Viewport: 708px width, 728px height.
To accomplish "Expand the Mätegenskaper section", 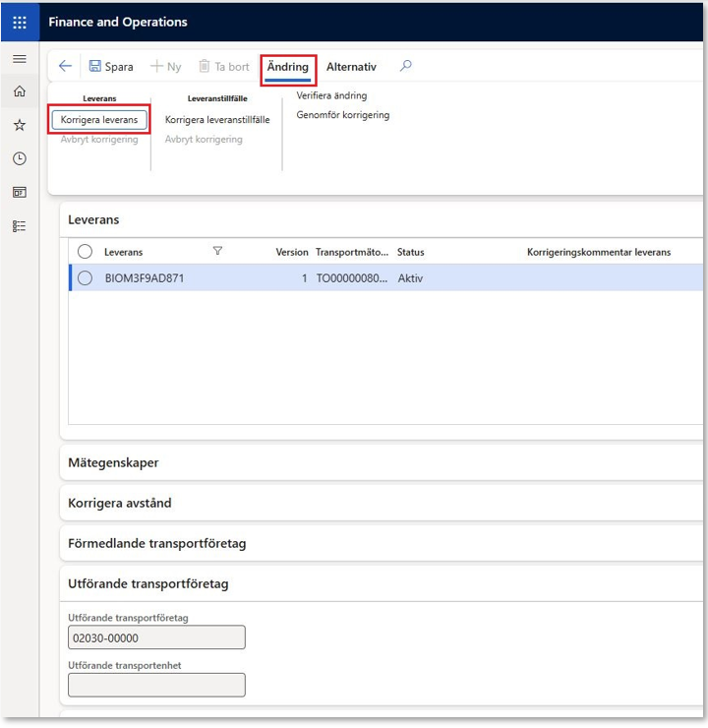I will [113, 462].
